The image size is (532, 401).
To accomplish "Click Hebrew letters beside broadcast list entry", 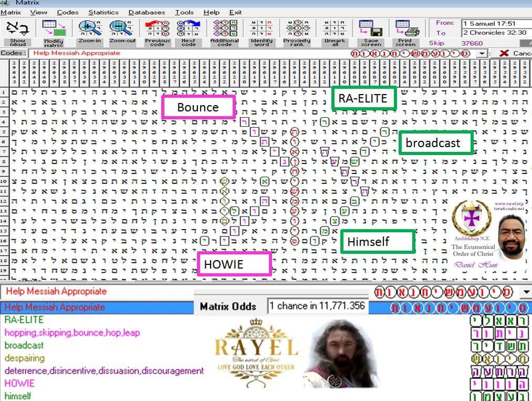I will click(499, 346).
